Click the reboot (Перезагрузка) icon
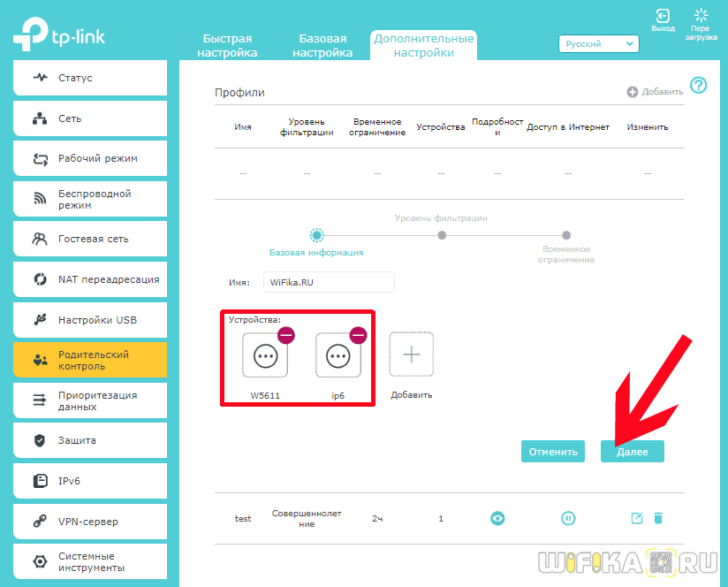The width and height of the screenshot is (728, 587). (701, 15)
